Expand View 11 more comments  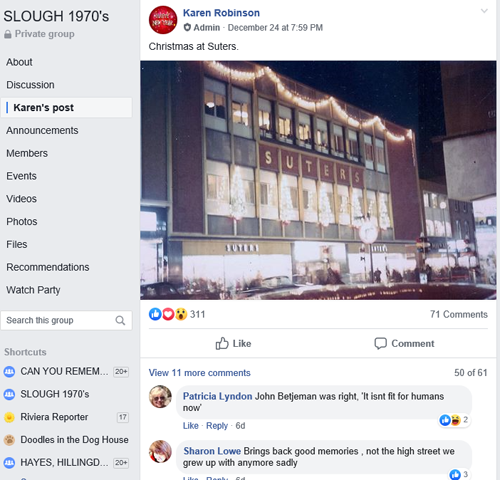199,373
